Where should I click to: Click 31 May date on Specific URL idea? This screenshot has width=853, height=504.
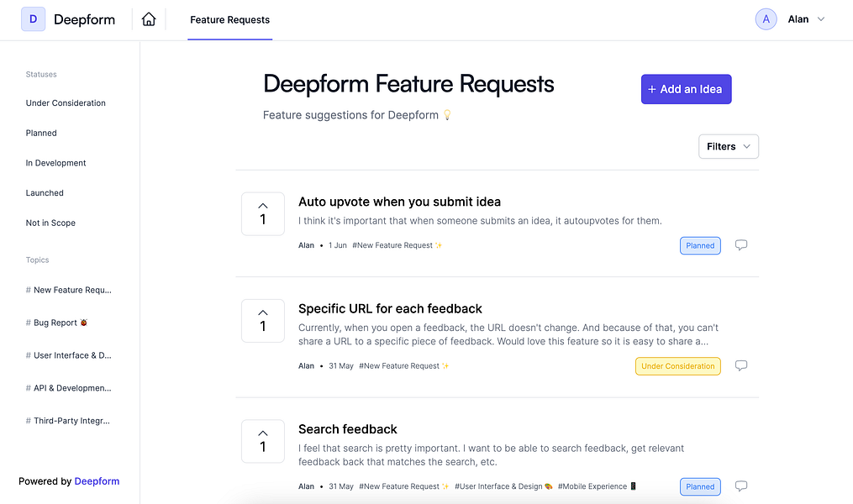click(x=341, y=366)
